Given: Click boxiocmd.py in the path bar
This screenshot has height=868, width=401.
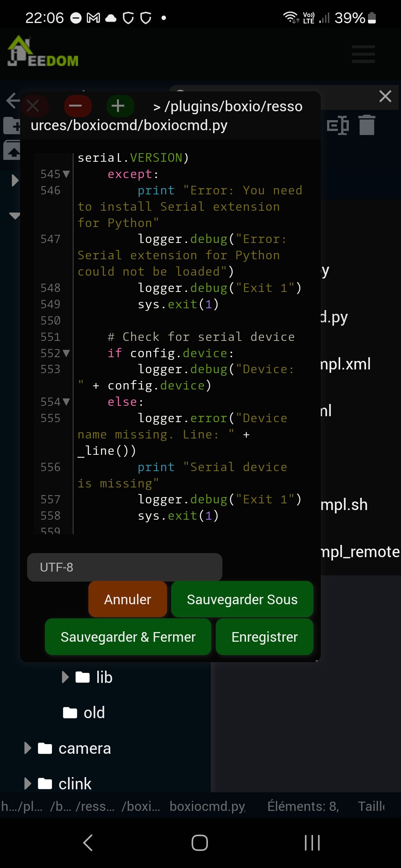Looking at the screenshot, I should tap(207, 806).
